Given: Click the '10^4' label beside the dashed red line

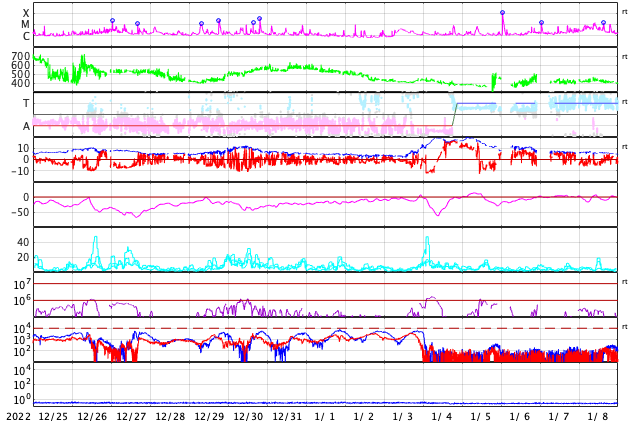Looking at the screenshot, I should coord(22,329).
